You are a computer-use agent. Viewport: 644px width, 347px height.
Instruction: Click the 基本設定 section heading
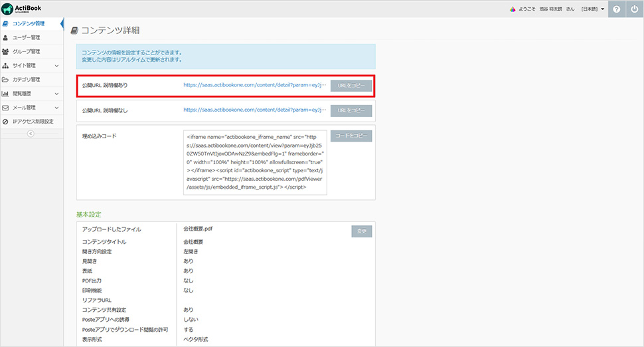(x=89, y=215)
